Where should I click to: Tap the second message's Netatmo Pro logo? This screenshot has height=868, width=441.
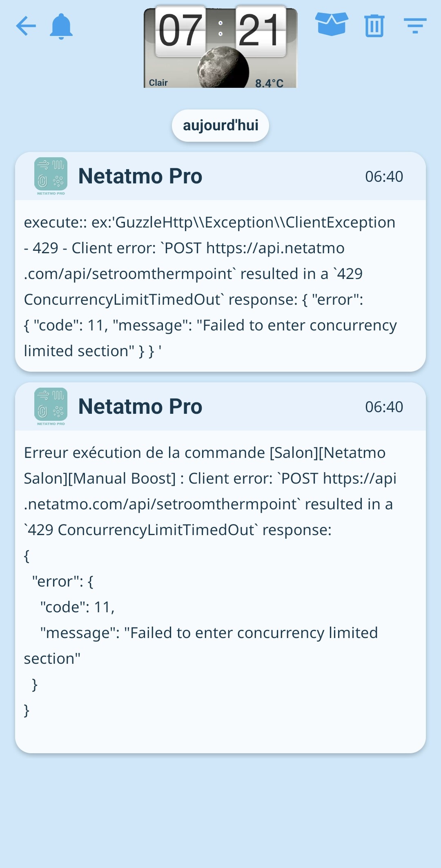click(51, 406)
